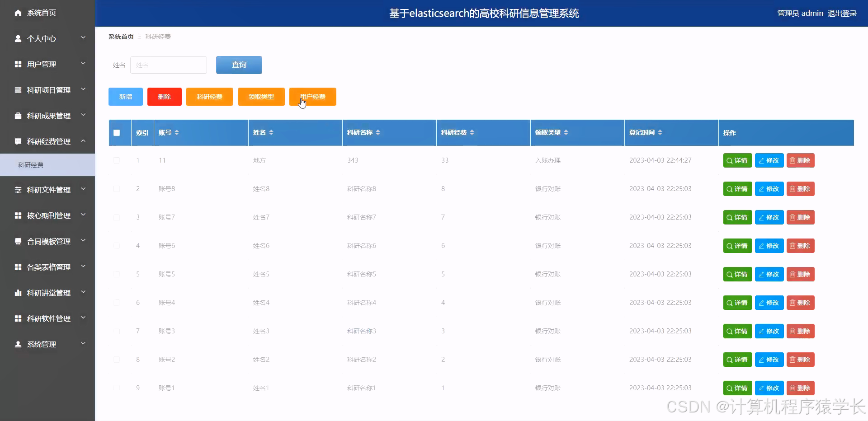The height and width of the screenshot is (421, 868).
Task: Open the 科研软件管理 menu
Action: 47,318
